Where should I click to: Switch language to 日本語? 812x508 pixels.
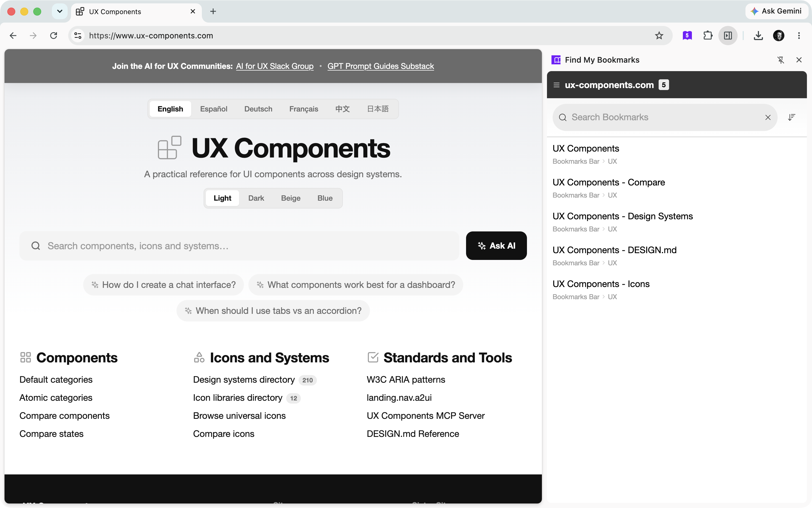[x=378, y=109]
